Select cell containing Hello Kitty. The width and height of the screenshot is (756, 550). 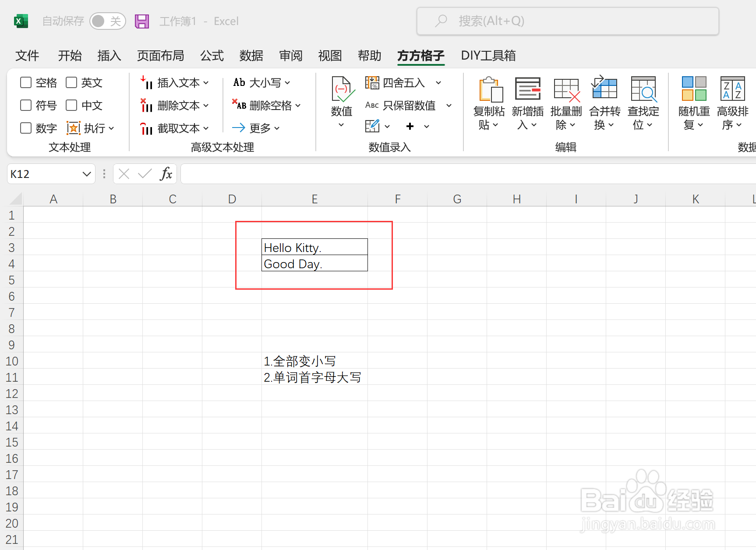tap(314, 247)
